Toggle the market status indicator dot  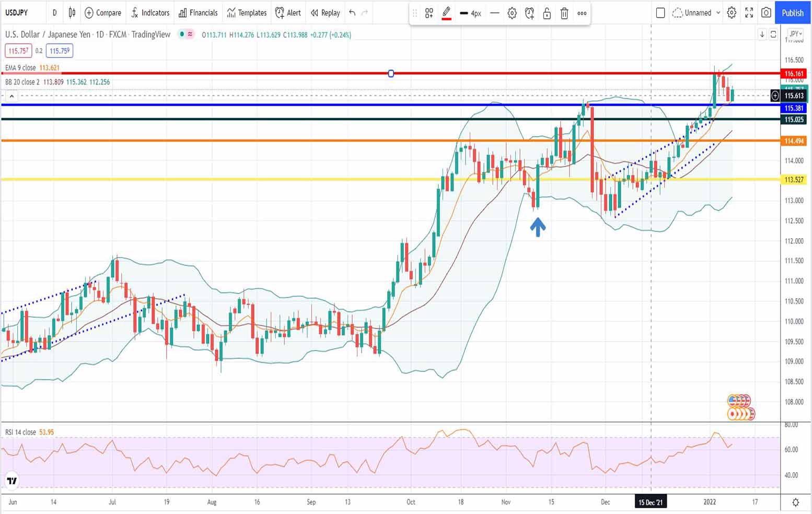181,34
